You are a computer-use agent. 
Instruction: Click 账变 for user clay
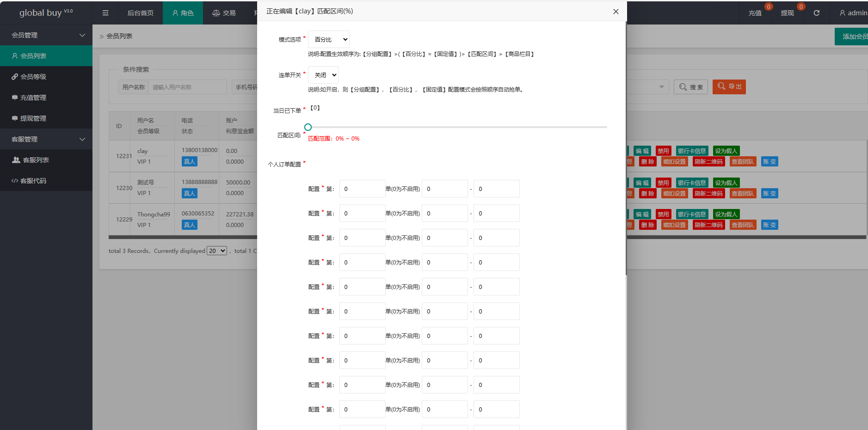pyautogui.click(x=770, y=161)
